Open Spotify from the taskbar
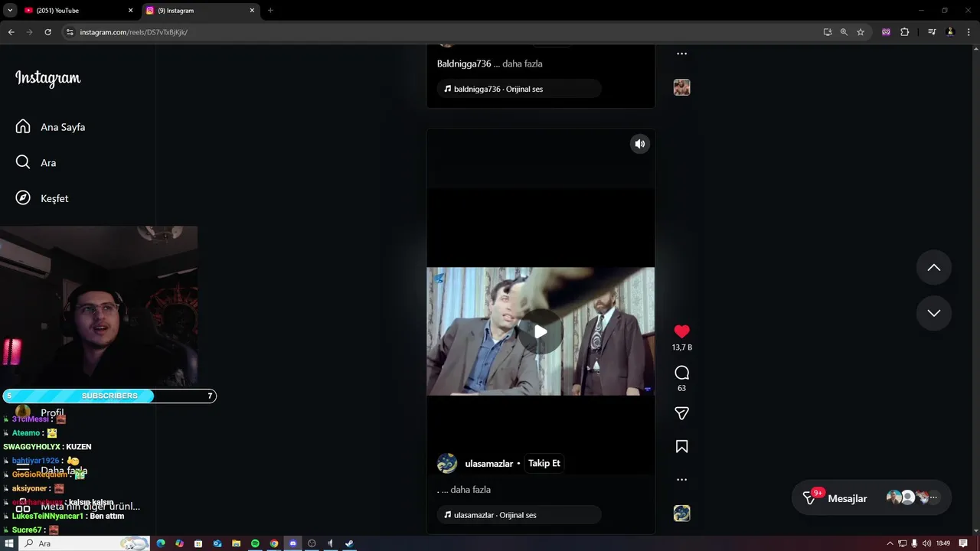 (255, 543)
